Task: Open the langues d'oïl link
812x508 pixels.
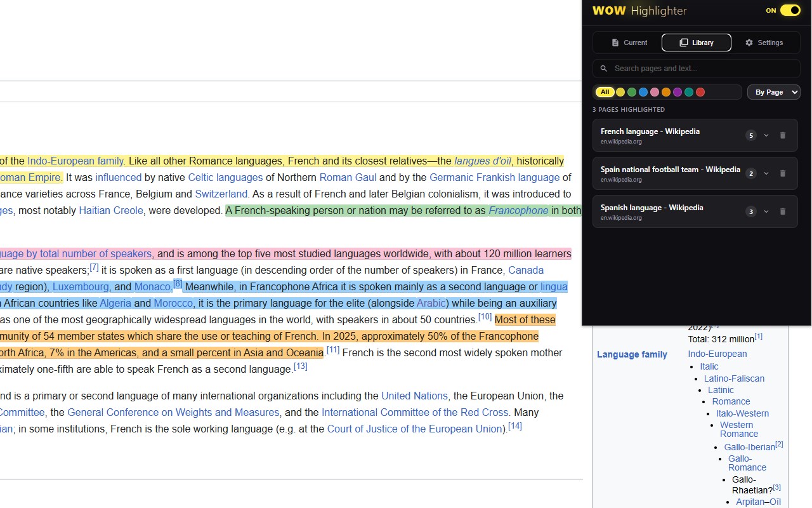Action: pyautogui.click(x=483, y=161)
